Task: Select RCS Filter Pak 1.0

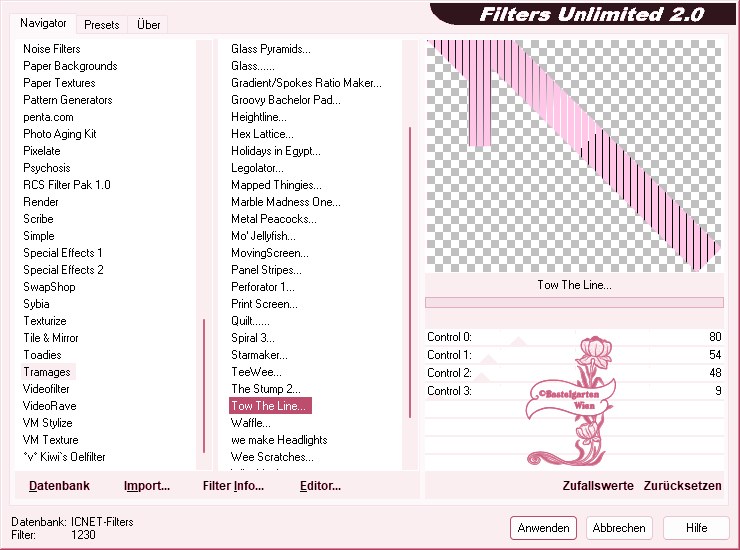Action: point(67,185)
